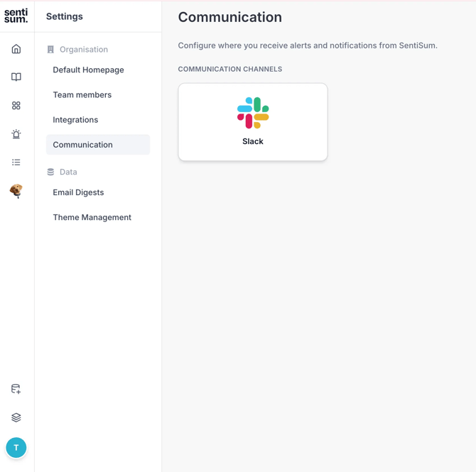Click the Slack logo
The height and width of the screenshot is (472, 476).
[253, 113]
